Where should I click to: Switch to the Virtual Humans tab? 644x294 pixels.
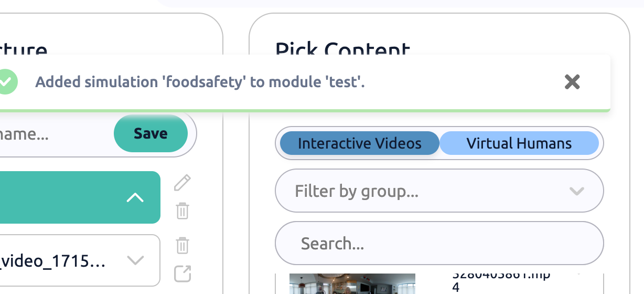click(519, 143)
